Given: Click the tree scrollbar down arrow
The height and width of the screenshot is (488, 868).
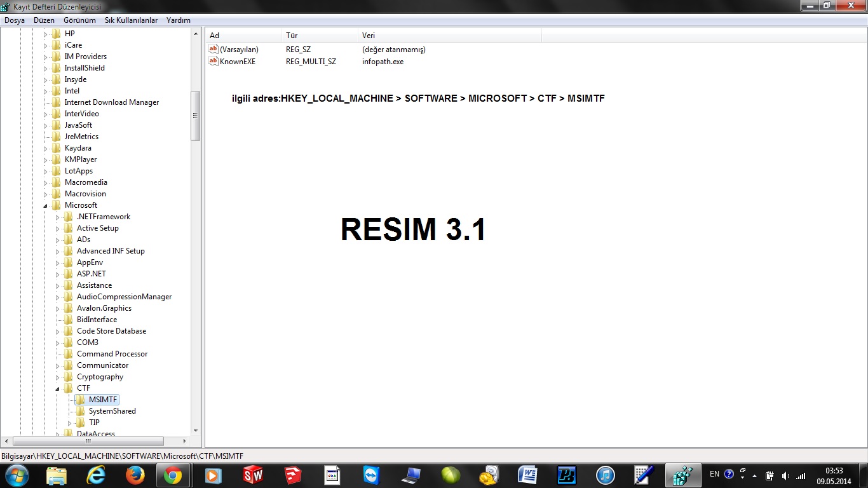Looking at the screenshot, I should [196, 431].
